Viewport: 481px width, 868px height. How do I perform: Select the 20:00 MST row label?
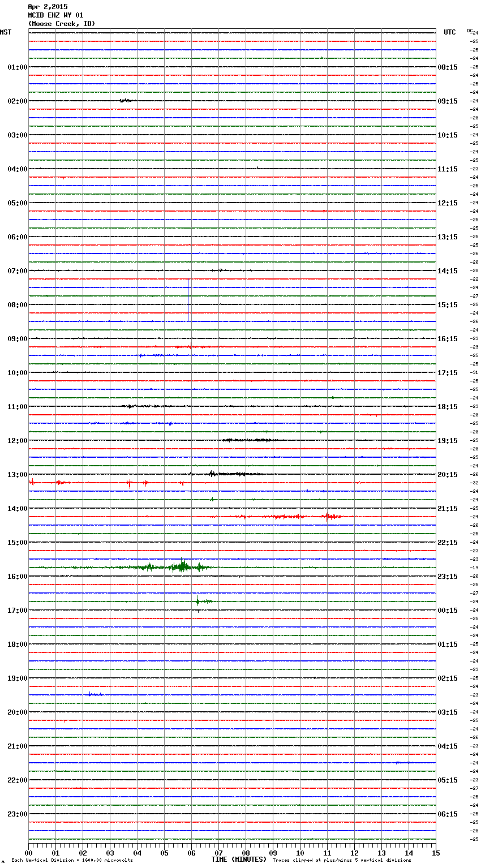(x=18, y=712)
